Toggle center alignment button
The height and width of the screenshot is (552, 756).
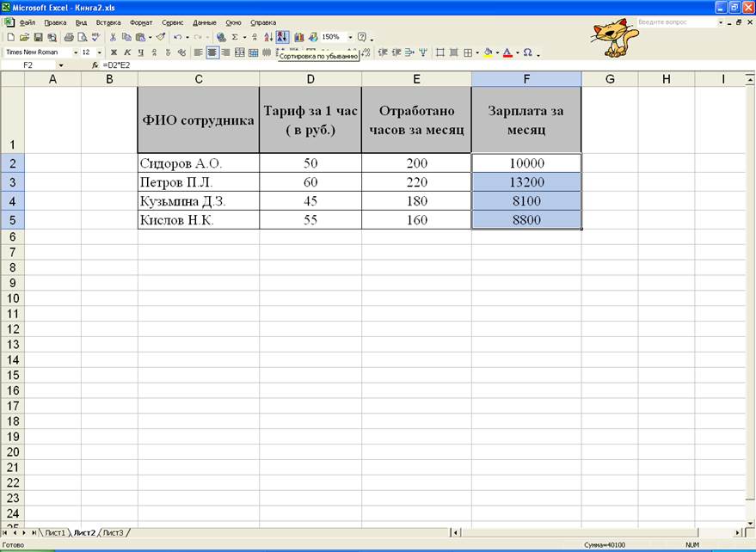(x=212, y=52)
